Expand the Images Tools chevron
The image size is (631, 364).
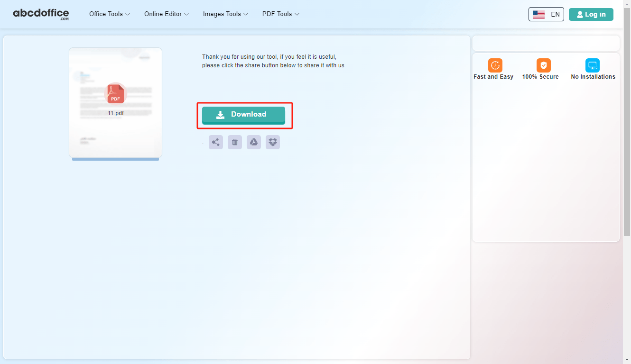(246, 14)
